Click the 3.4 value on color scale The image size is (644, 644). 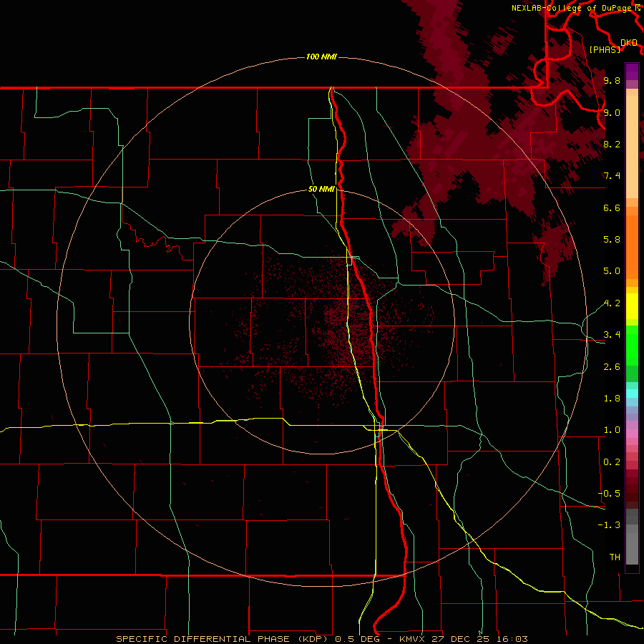pyautogui.click(x=612, y=335)
